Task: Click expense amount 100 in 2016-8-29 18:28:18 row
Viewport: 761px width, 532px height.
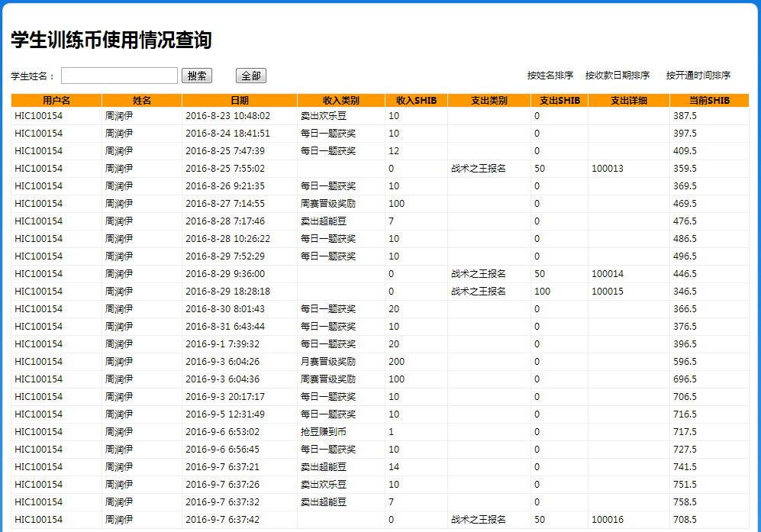Action: (542, 292)
